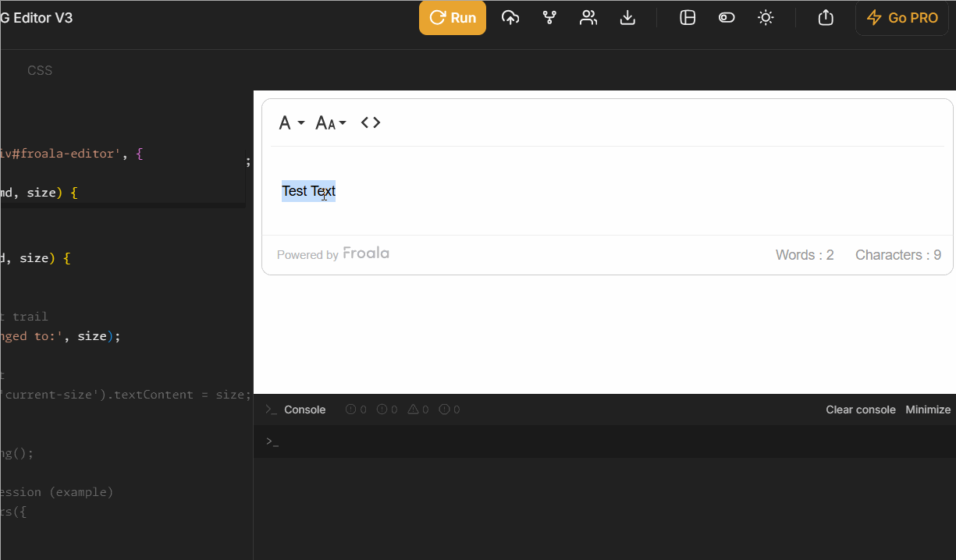Select the fork project icon
Screen dimensions: 956x560
click(x=549, y=17)
